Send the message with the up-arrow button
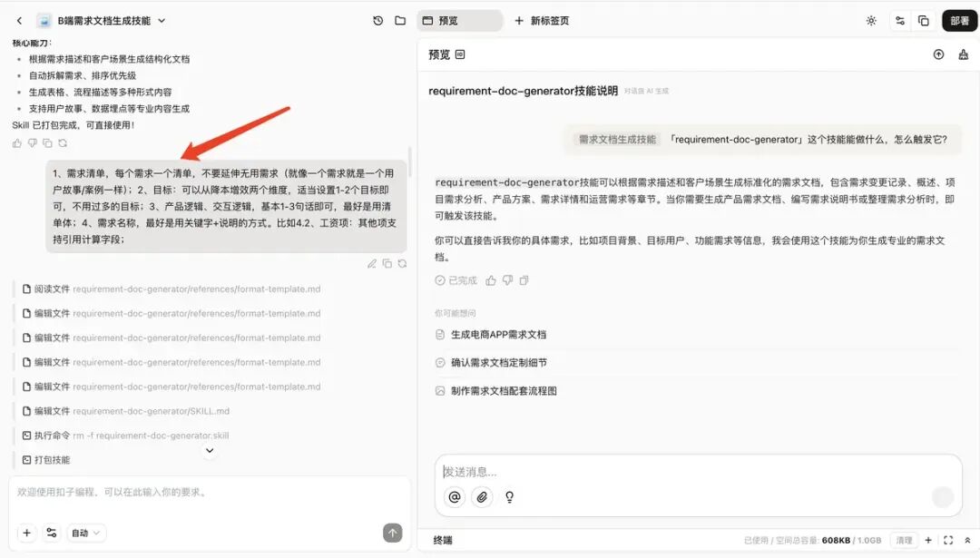The height and width of the screenshot is (558, 980). coord(393,533)
